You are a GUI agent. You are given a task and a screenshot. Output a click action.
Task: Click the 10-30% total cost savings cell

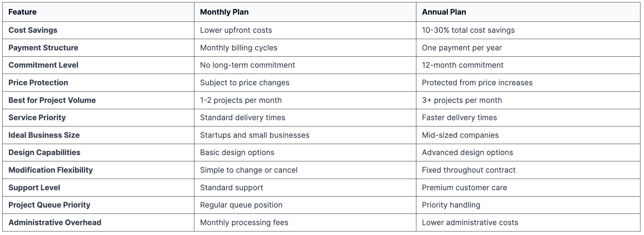[x=468, y=30]
